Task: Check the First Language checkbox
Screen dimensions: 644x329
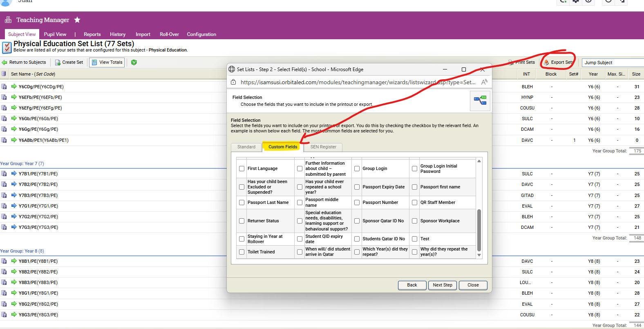Action: [242, 169]
